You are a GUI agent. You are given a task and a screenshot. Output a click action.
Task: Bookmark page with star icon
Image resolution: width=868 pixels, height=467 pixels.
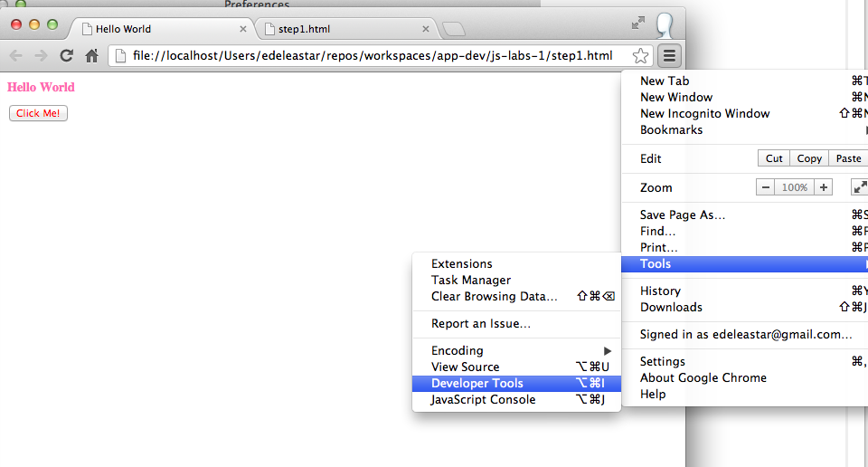[x=640, y=56]
